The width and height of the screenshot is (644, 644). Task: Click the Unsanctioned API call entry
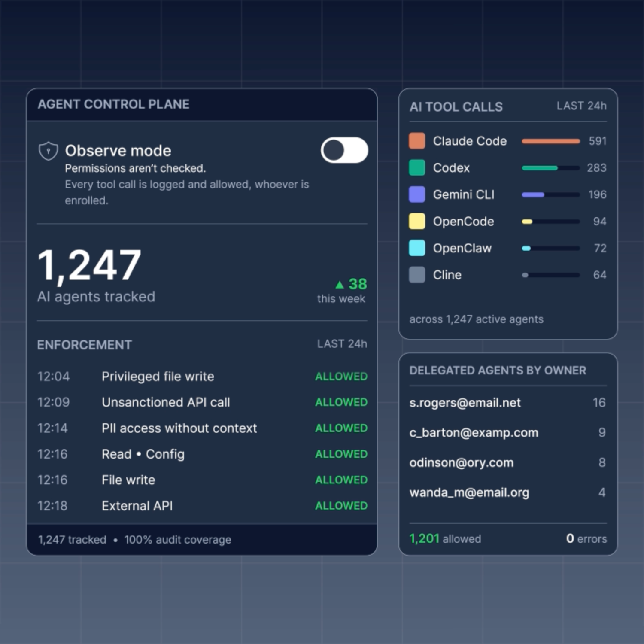point(202,402)
